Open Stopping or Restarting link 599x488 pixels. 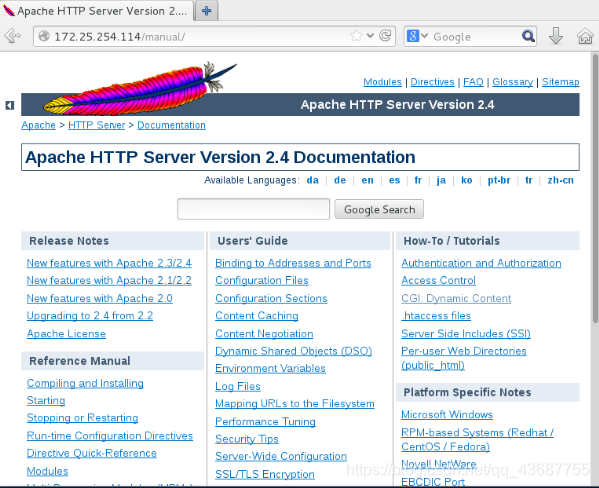point(83,418)
